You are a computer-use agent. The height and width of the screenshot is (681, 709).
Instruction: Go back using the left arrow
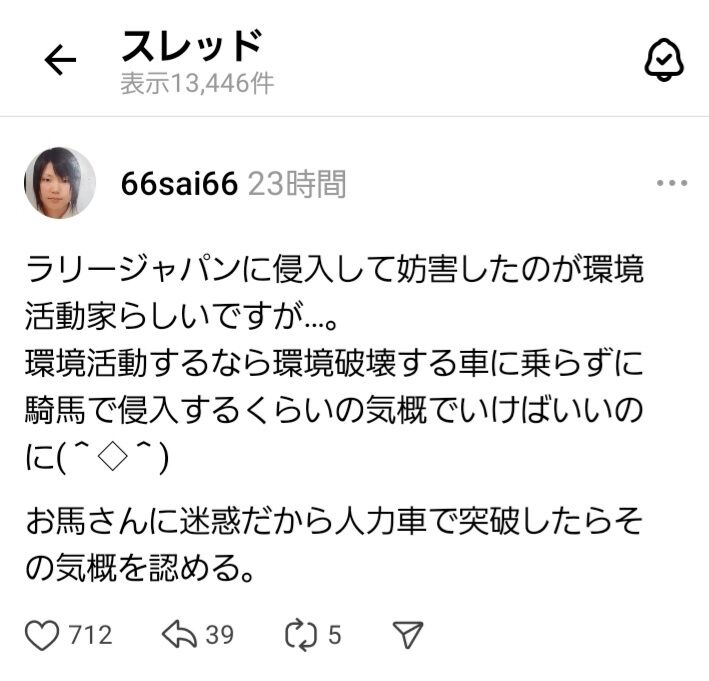[60, 59]
